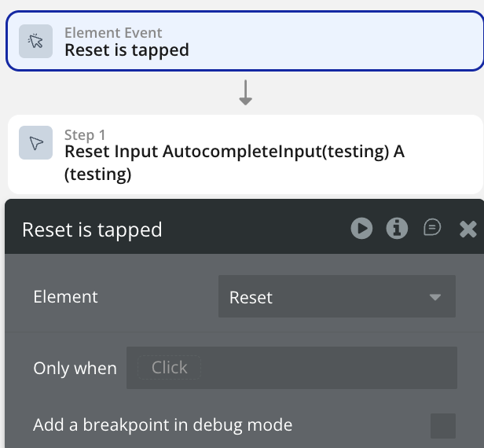Close the "Reset is tapped" property panel

468,229
